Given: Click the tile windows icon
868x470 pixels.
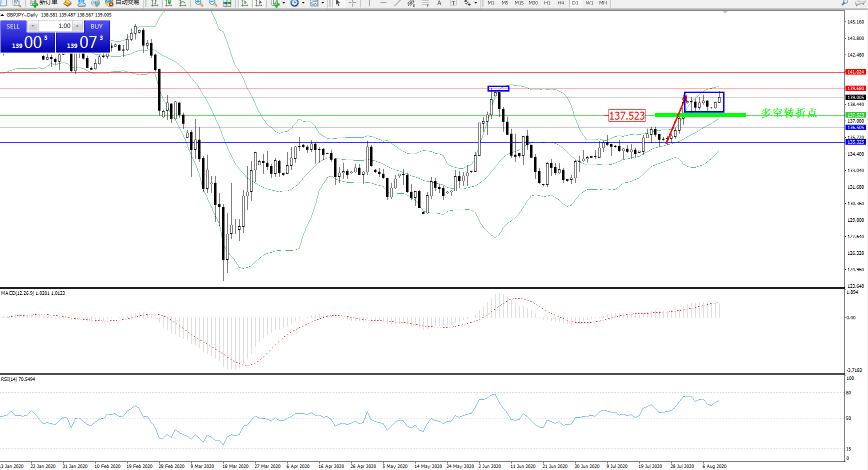Looking at the screenshot, I should click(227, 3).
